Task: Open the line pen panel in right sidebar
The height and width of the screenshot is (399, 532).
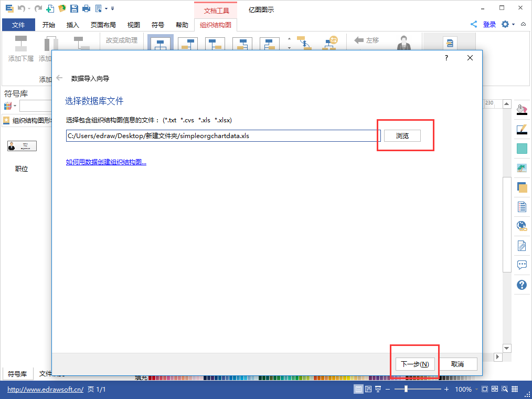Action: coord(522,129)
